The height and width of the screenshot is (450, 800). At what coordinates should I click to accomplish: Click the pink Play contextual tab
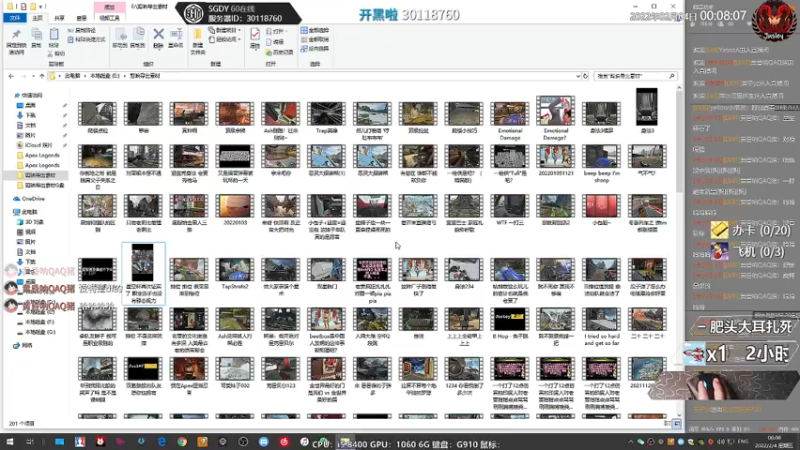click(109, 7)
